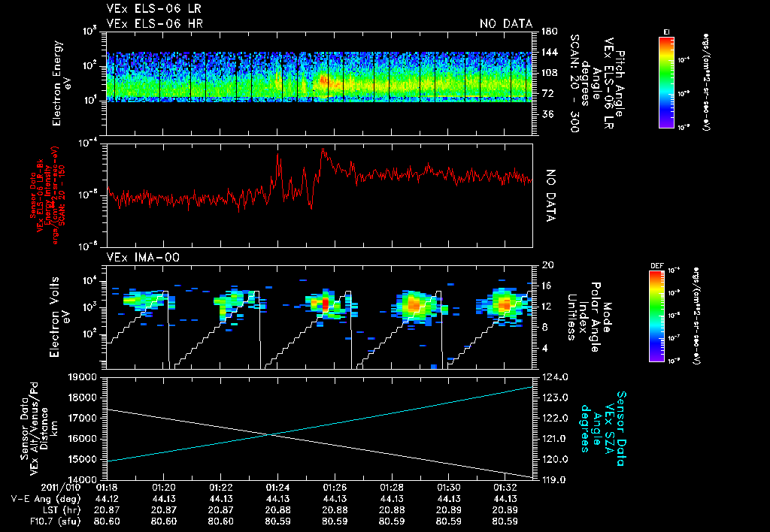This screenshot has width=770, height=532.
Task: Click highest peak of red energy intensity curve
Action: tap(323, 149)
